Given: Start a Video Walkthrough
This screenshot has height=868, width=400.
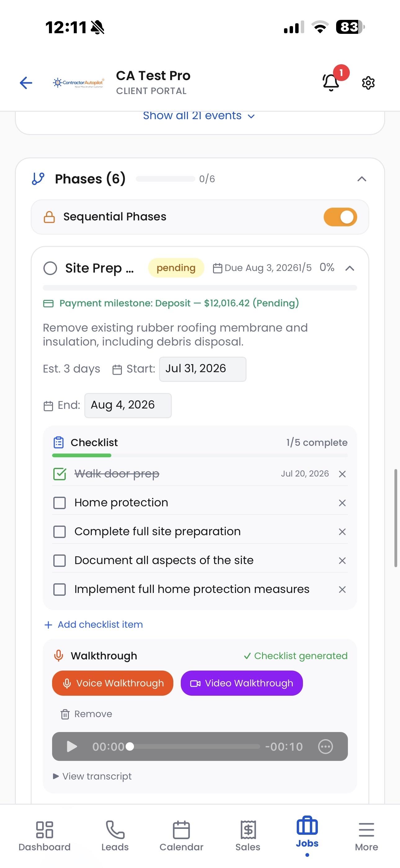Looking at the screenshot, I should click(242, 683).
